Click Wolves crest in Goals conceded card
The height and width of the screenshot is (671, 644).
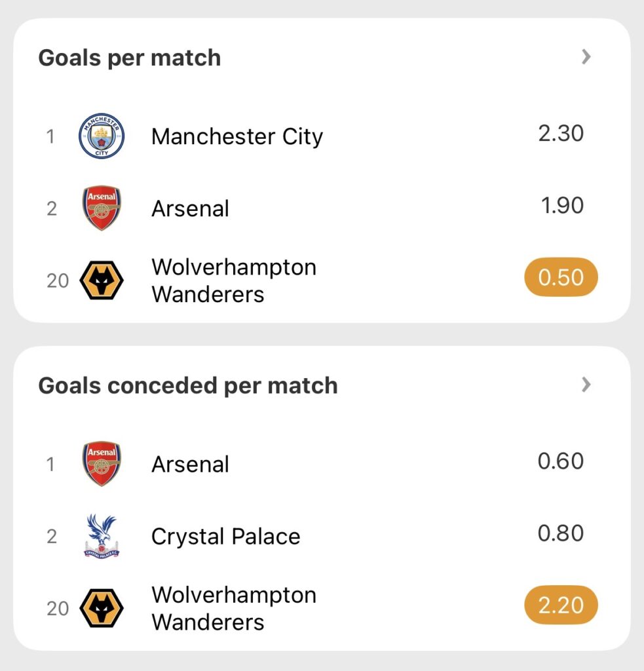pyautogui.click(x=102, y=608)
